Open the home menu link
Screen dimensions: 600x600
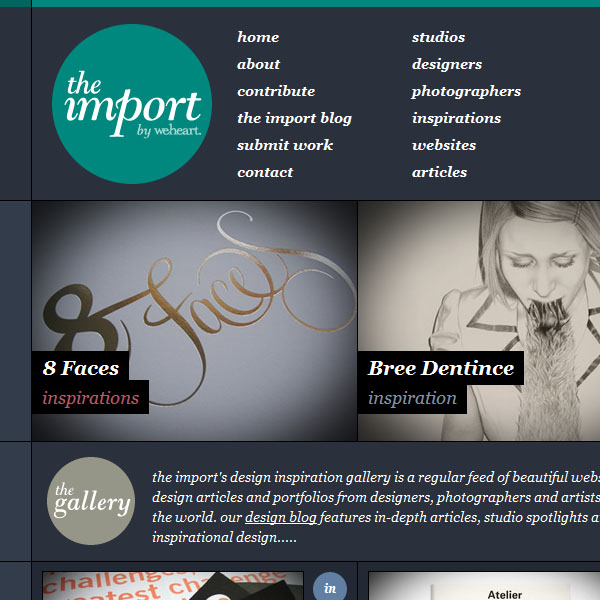click(258, 37)
